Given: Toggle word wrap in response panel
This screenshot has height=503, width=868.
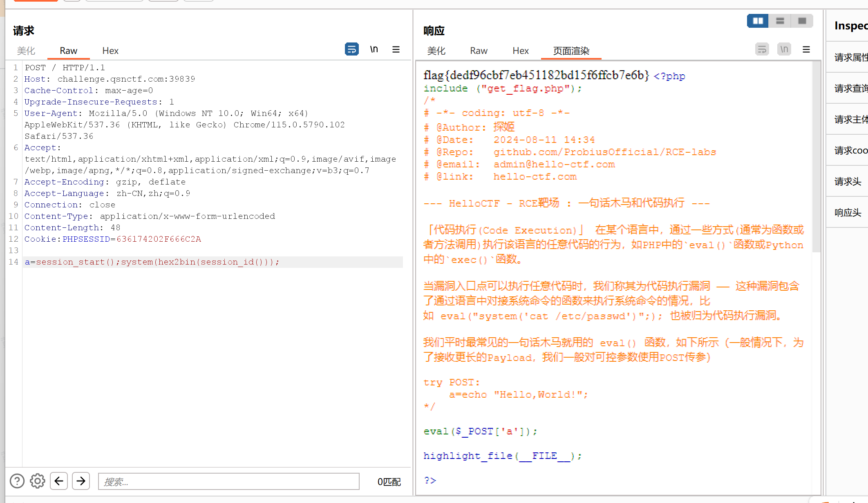Looking at the screenshot, I should coord(762,49).
